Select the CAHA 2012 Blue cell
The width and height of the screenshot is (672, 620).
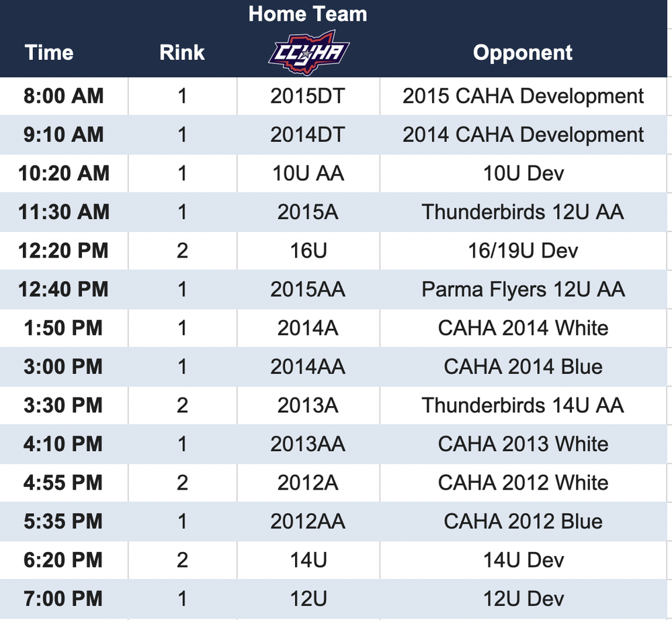(x=523, y=521)
